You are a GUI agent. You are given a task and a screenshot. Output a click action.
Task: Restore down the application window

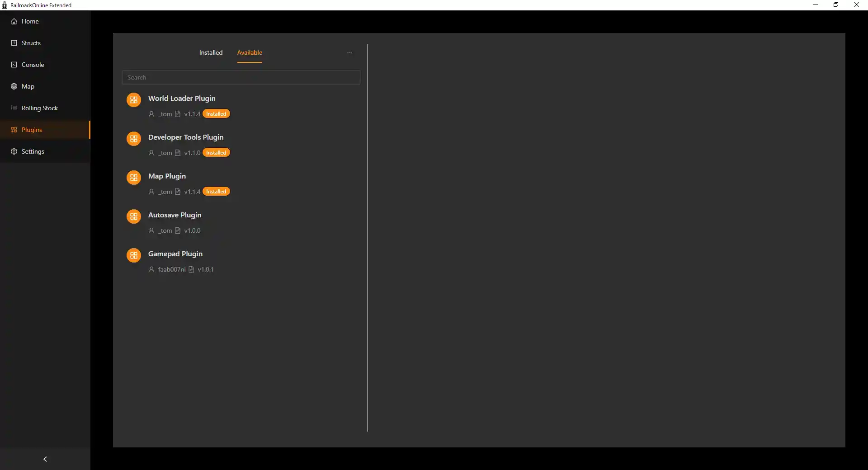[x=836, y=5]
